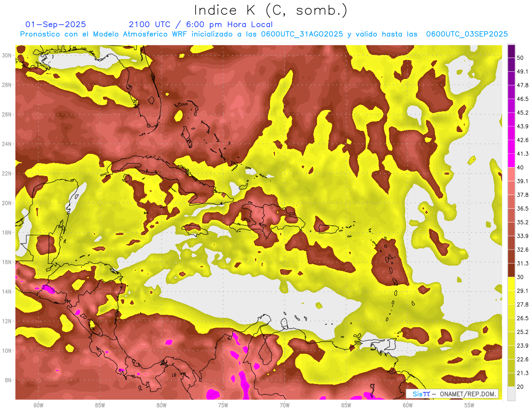Click the '39.1' colorbar value
The height and width of the screenshot is (411, 532).
[522, 181]
